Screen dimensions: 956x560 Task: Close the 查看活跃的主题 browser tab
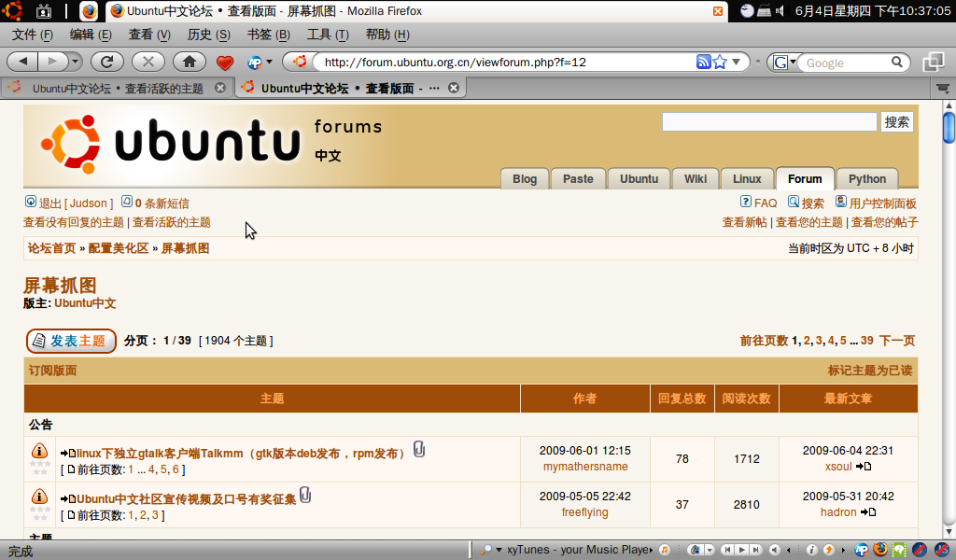click(x=220, y=89)
